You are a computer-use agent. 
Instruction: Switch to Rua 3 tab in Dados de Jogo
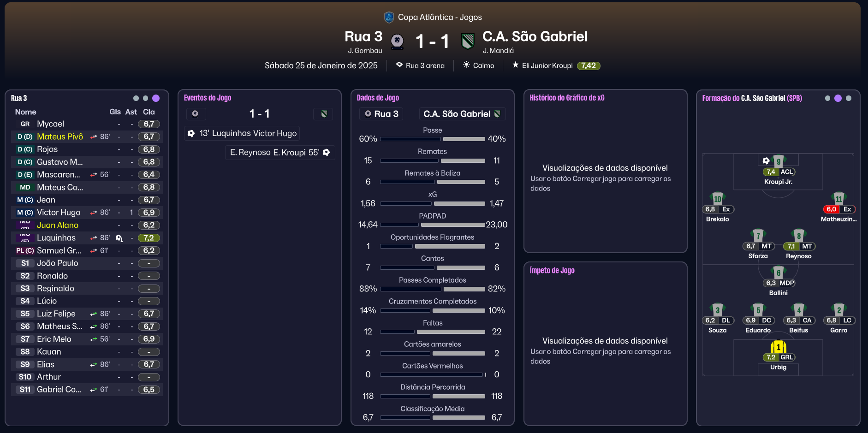coord(381,114)
